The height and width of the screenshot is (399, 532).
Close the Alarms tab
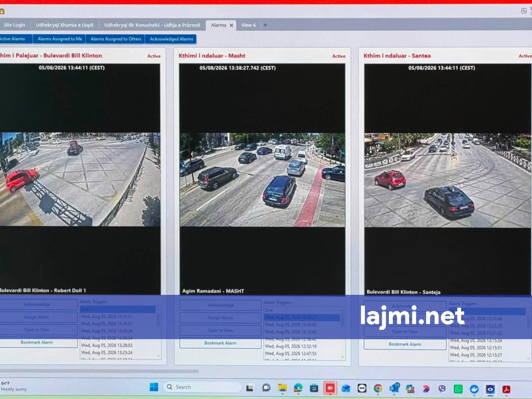(x=231, y=25)
